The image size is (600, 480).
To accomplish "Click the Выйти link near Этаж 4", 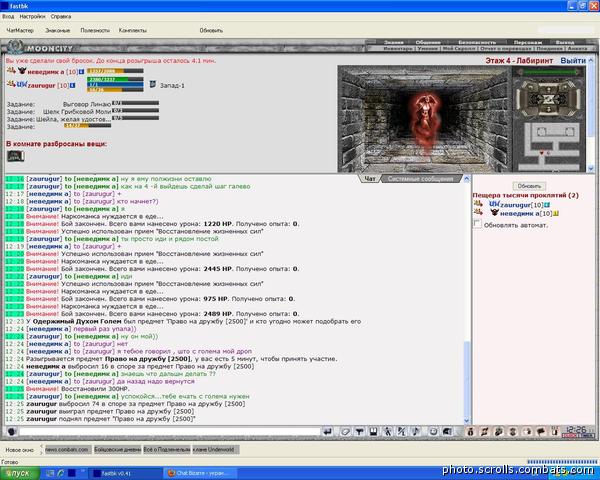I will [573, 60].
